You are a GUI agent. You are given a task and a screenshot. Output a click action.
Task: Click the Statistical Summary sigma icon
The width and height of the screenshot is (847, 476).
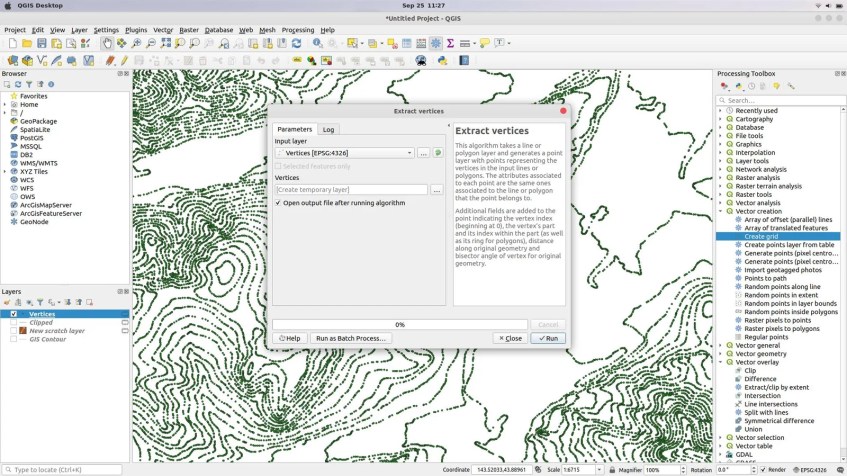450,43
